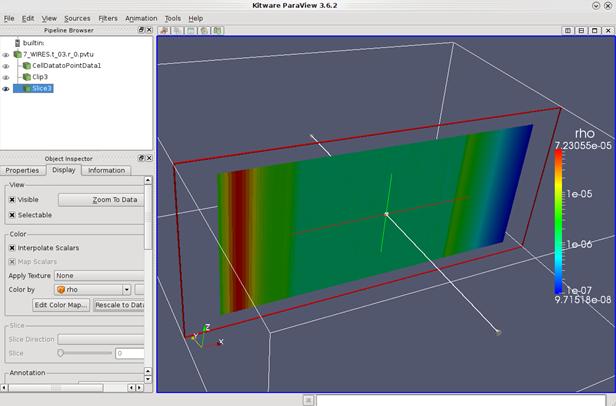Split the view vertically with the frame icon

point(581,30)
